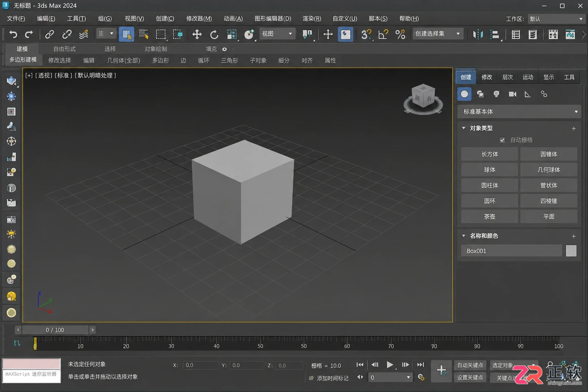588x392 pixels.
Task: Go to the start frame
Action: (x=360, y=365)
